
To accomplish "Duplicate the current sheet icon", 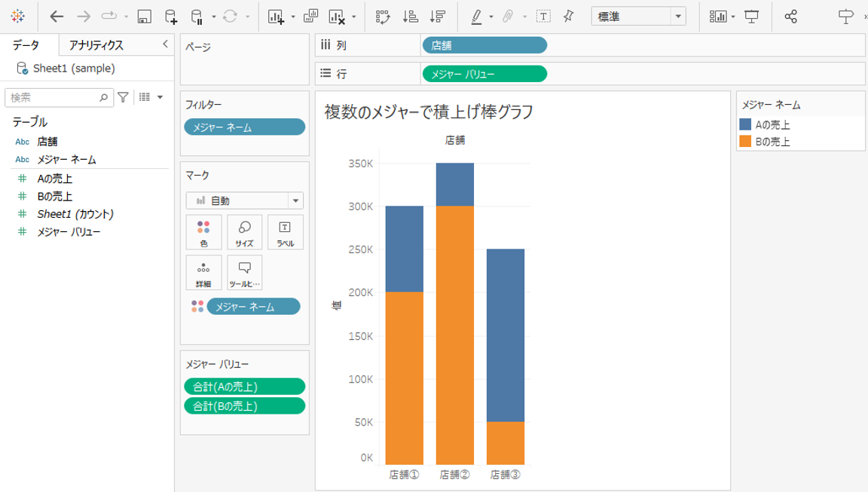I will [310, 16].
